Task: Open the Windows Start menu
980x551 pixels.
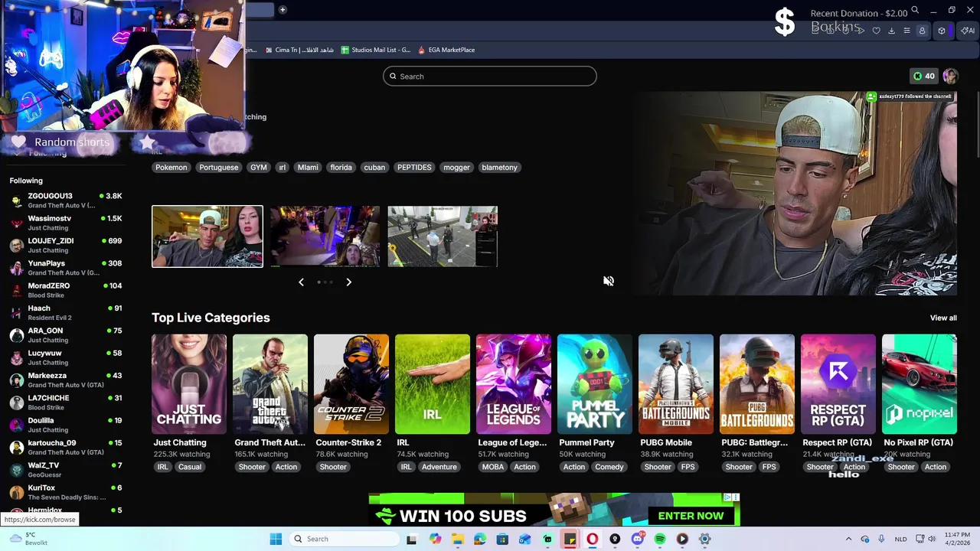Action: (x=276, y=539)
